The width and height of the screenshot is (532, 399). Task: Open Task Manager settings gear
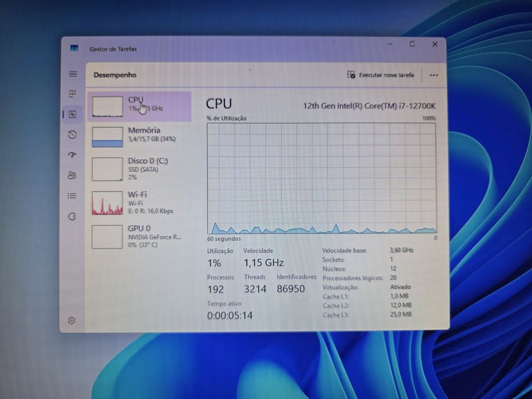72,320
